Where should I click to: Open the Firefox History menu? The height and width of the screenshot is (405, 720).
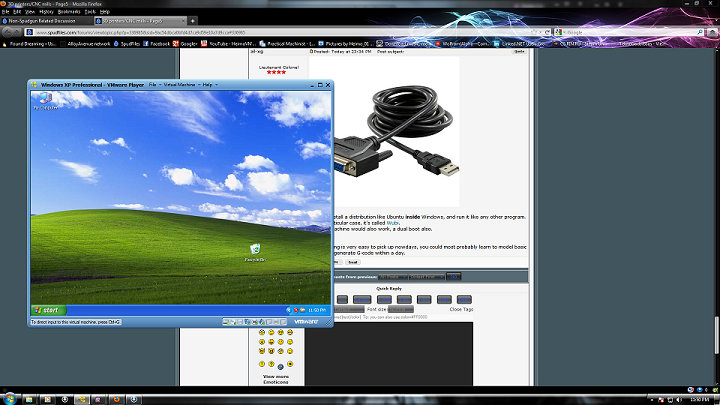pos(46,11)
